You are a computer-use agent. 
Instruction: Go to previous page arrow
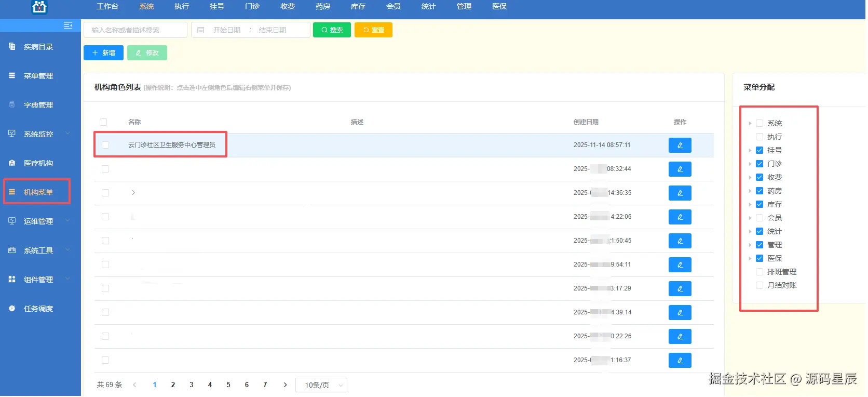pyautogui.click(x=135, y=385)
